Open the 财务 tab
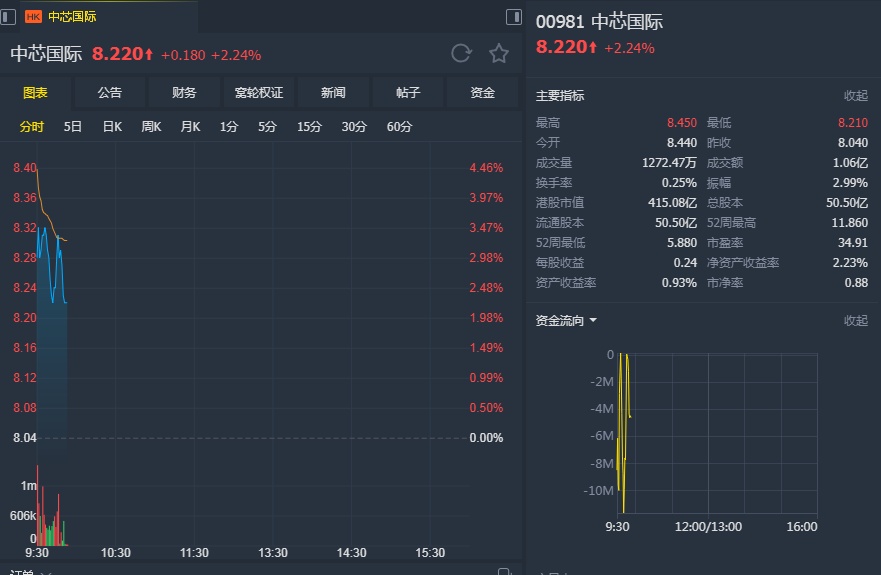 coord(184,93)
